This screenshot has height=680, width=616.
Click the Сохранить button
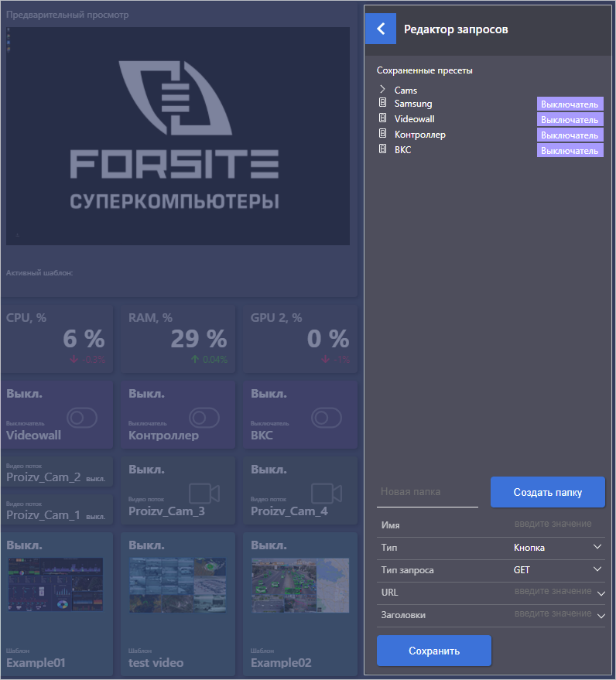coord(434,651)
